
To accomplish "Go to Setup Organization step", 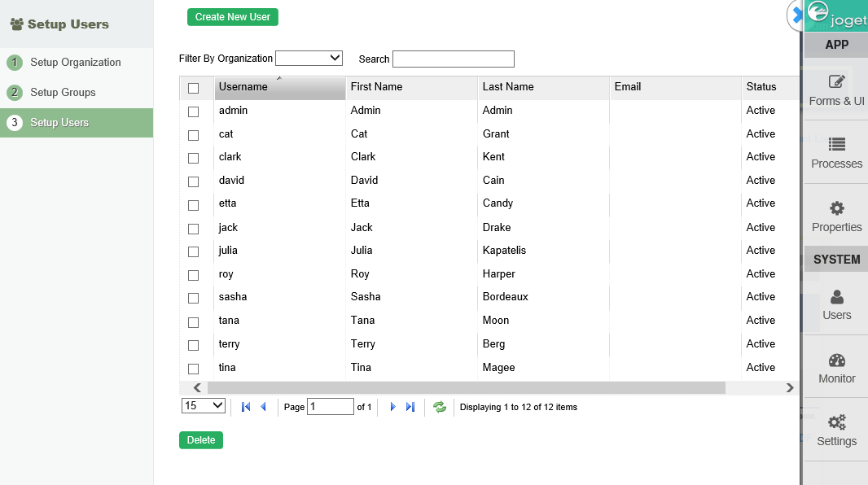I will pyautogui.click(x=75, y=63).
